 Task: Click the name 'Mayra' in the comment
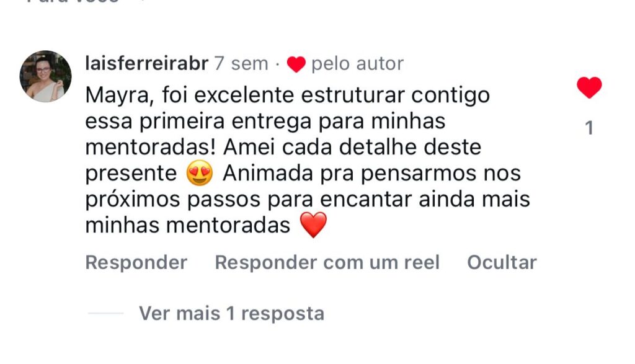click(121, 96)
